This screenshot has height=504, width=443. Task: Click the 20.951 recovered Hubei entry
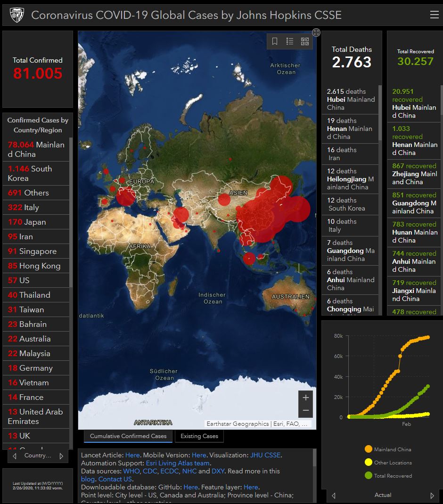tap(414, 104)
